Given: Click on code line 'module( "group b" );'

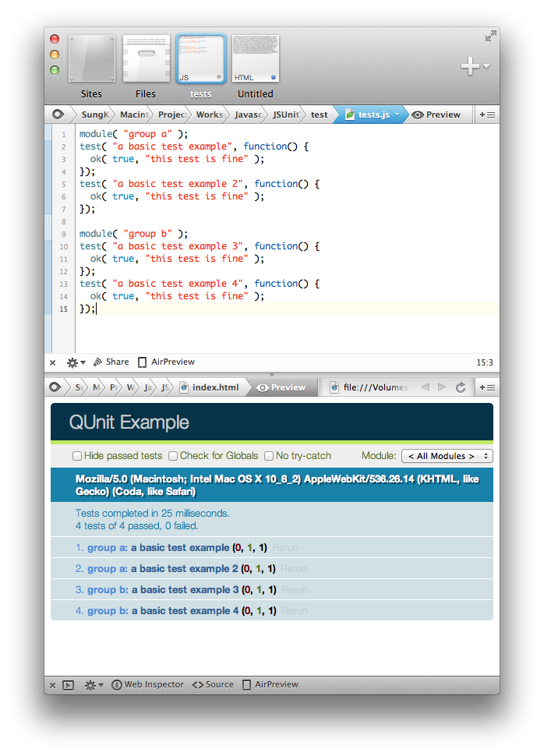Looking at the screenshot, I should point(133,234).
